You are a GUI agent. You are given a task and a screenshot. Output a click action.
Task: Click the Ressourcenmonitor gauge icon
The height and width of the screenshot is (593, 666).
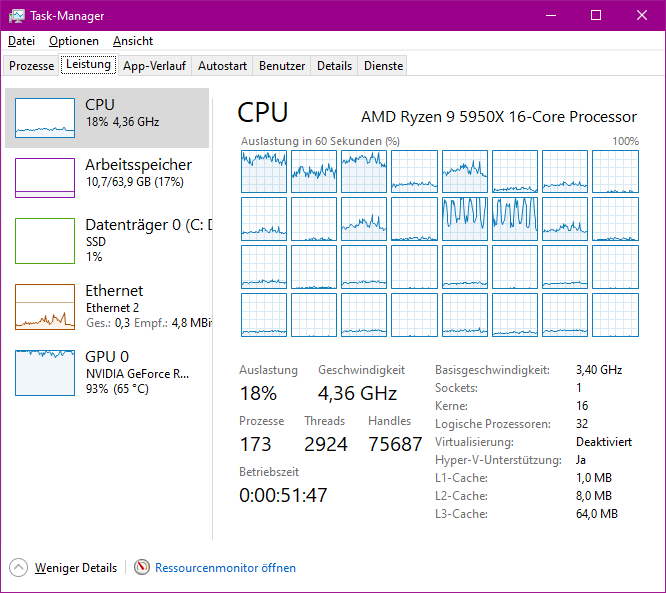click(142, 567)
